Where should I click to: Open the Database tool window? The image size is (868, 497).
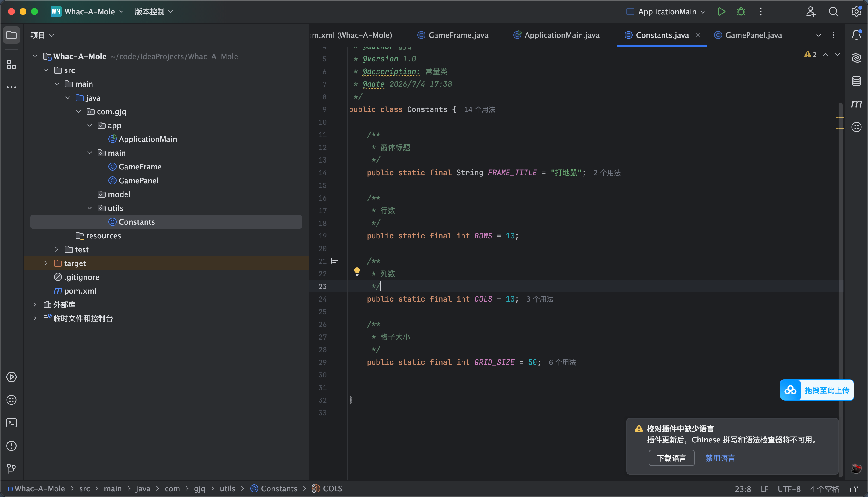point(857,81)
